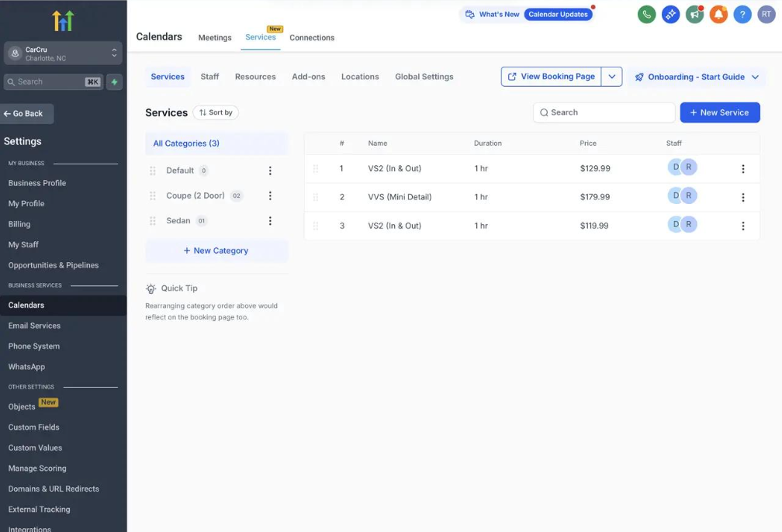Click the New Service button
The image size is (782, 532).
(x=720, y=112)
